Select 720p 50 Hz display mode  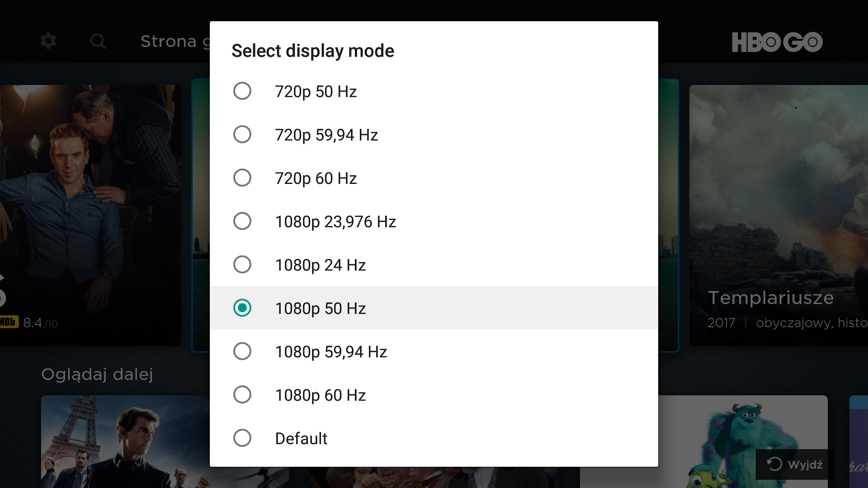pyautogui.click(x=434, y=91)
